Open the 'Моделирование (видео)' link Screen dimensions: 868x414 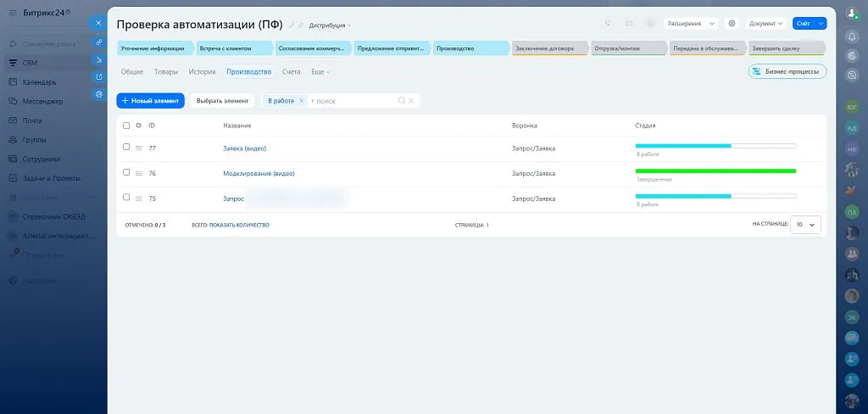[259, 173]
